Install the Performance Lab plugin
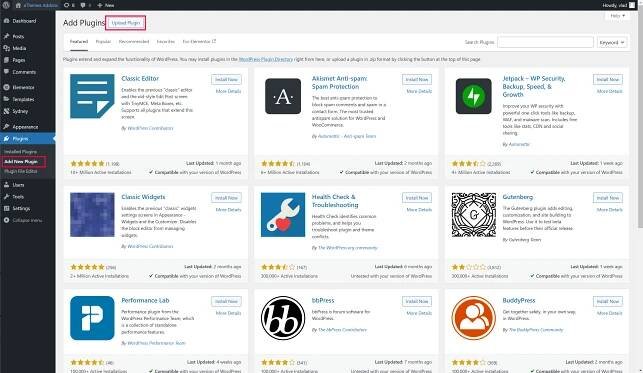Viewport: 643px width, 373px height. 226,301
